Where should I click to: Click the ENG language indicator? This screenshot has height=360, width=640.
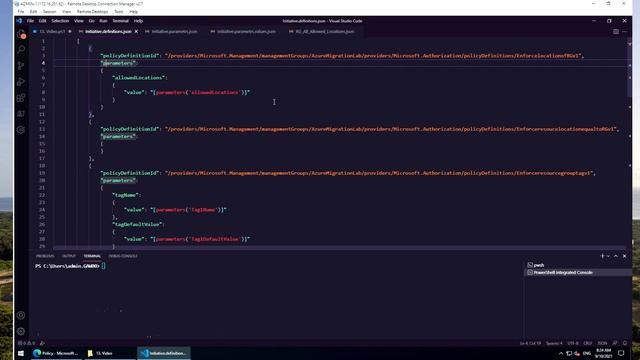point(587,353)
